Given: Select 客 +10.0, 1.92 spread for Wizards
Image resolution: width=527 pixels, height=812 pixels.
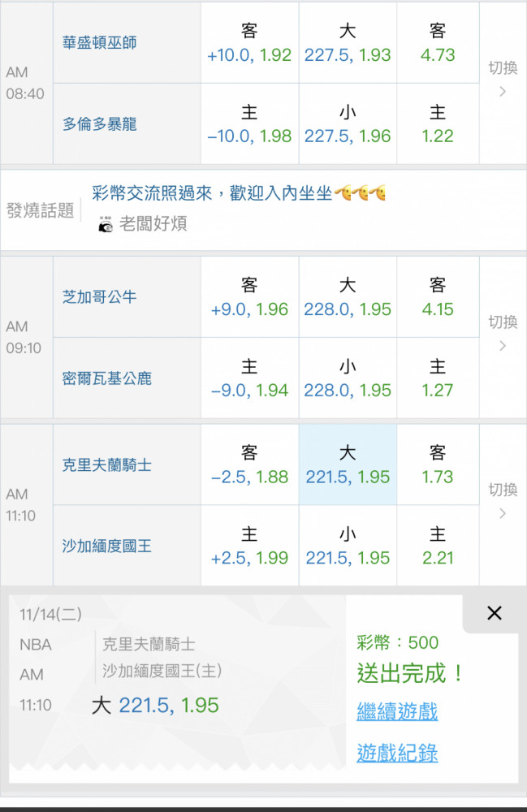Looking at the screenshot, I should pos(249,42).
